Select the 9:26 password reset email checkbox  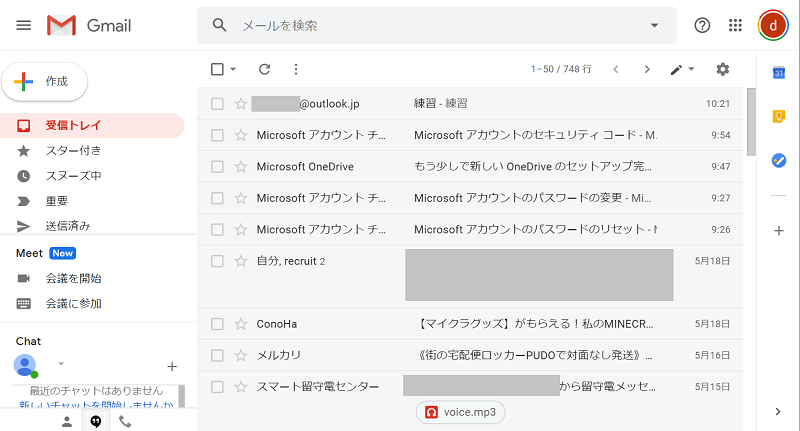tap(217, 230)
